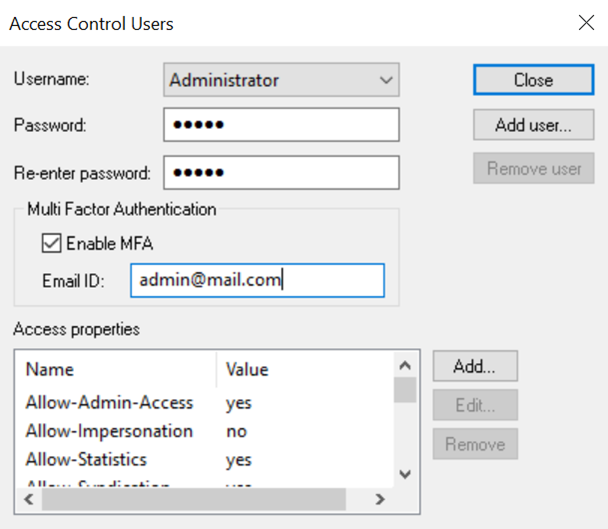Screen dimensions: 608x529
Task: Toggle the Enable MFA checkbox
Action: (51, 243)
